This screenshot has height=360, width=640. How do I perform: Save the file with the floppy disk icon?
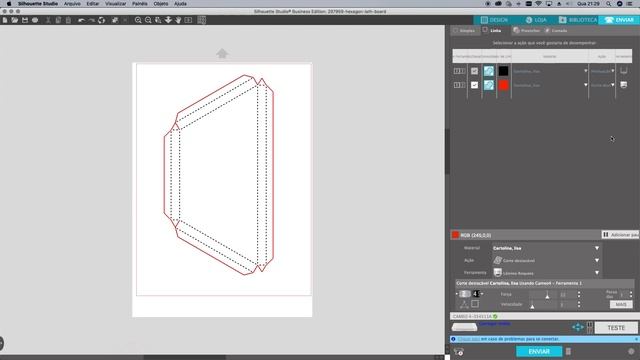coord(25,20)
